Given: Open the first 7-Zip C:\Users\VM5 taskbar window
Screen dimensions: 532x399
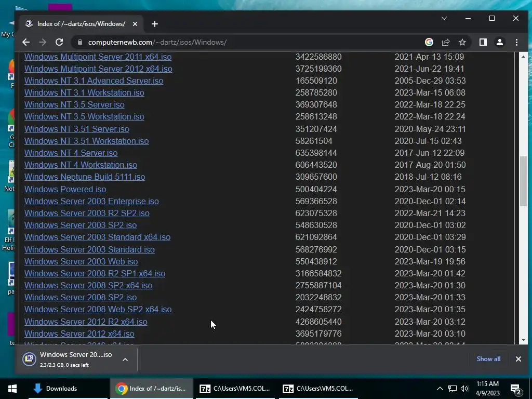Looking at the screenshot, I should (x=235, y=389).
